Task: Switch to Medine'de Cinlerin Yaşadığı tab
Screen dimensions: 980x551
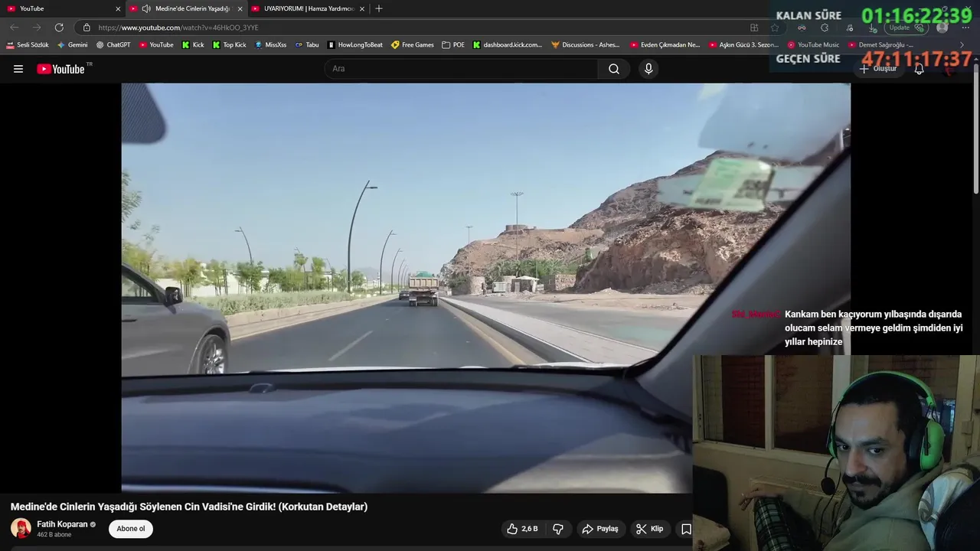Action: click(188, 8)
